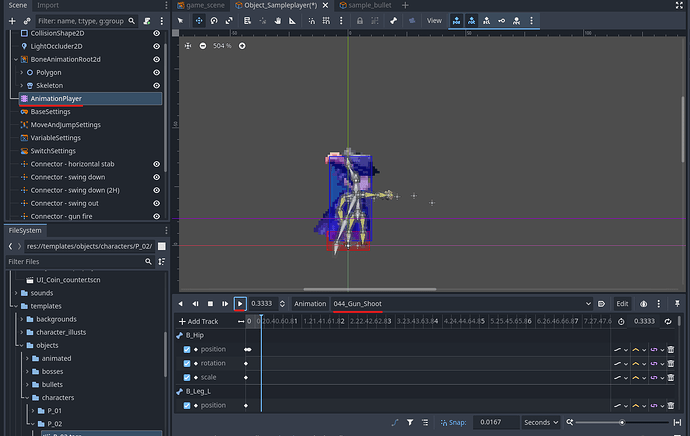Delete the B_Hip position track via trash icon

click(671, 349)
